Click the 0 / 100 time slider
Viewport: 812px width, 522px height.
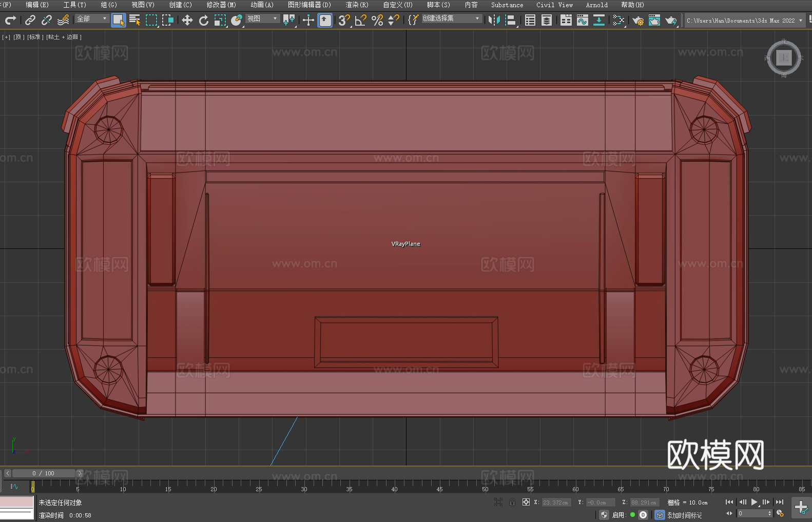(x=44, y=473)
